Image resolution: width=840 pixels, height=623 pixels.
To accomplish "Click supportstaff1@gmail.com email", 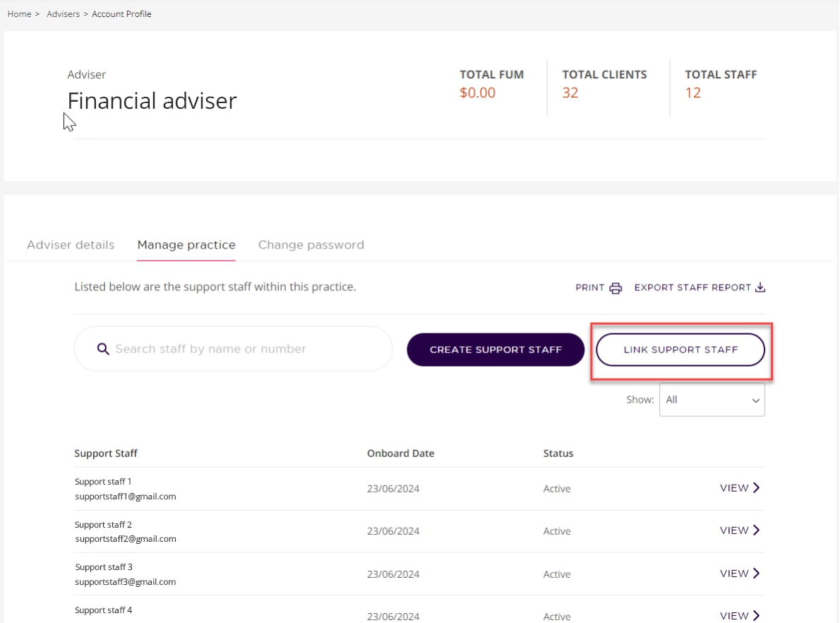I will (126, 497).
